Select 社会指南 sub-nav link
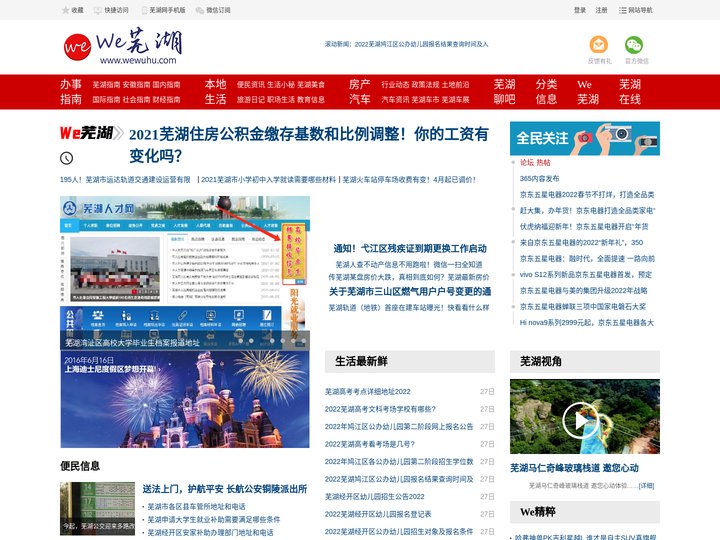This screenshot has height=540, width=720. pos(136,100)
